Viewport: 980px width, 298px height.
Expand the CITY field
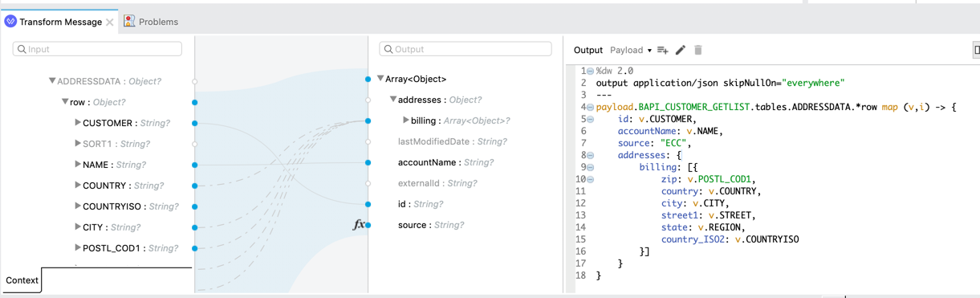point(78,227)
